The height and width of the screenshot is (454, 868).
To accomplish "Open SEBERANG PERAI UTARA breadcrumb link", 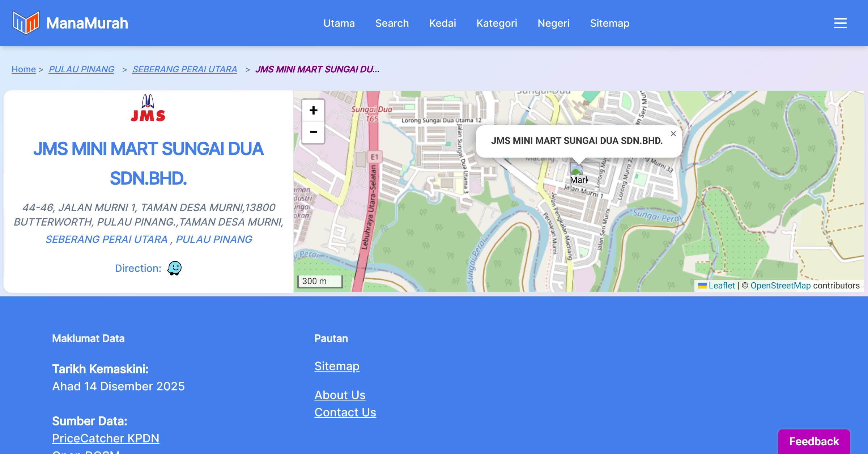I will [184, 69].
